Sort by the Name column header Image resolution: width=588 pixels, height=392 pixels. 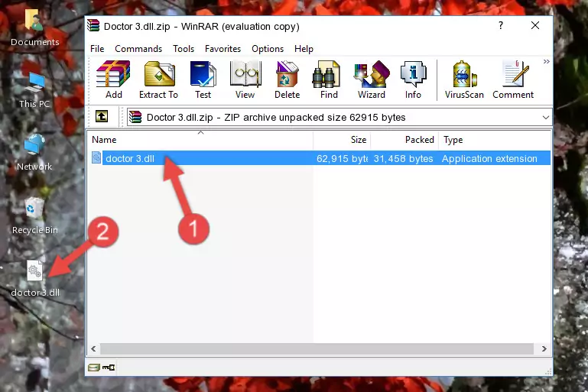click(200, 140)
